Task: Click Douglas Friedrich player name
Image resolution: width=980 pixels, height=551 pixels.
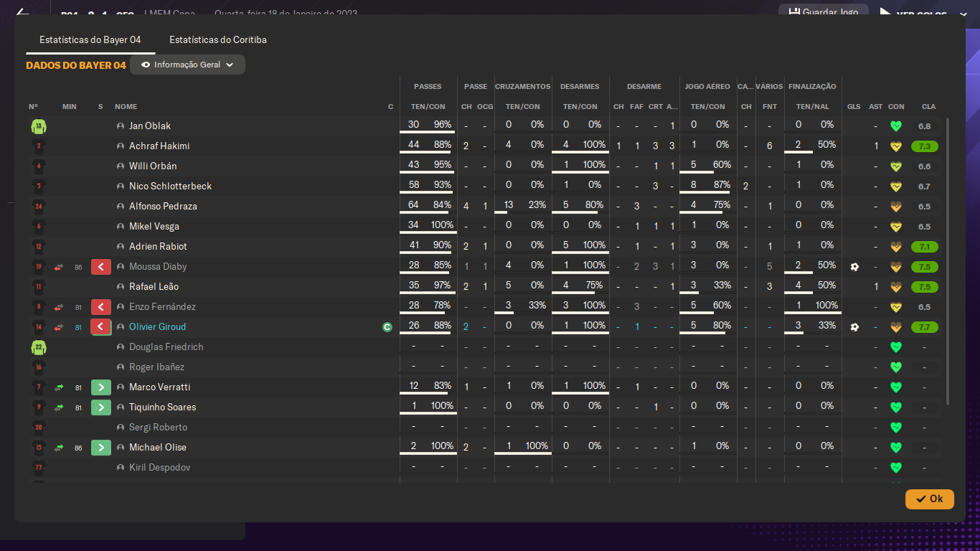Action: [x=166, y=347]
